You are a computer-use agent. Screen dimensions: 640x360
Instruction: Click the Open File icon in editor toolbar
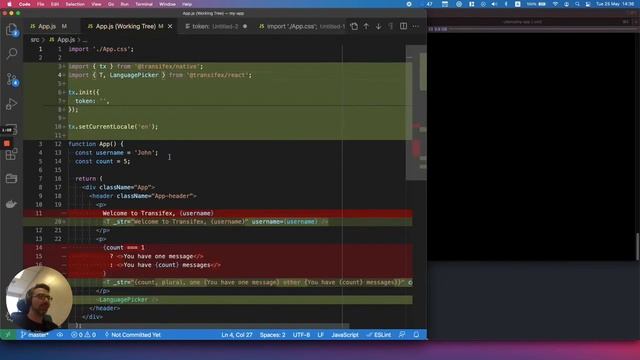pos(354,26)
